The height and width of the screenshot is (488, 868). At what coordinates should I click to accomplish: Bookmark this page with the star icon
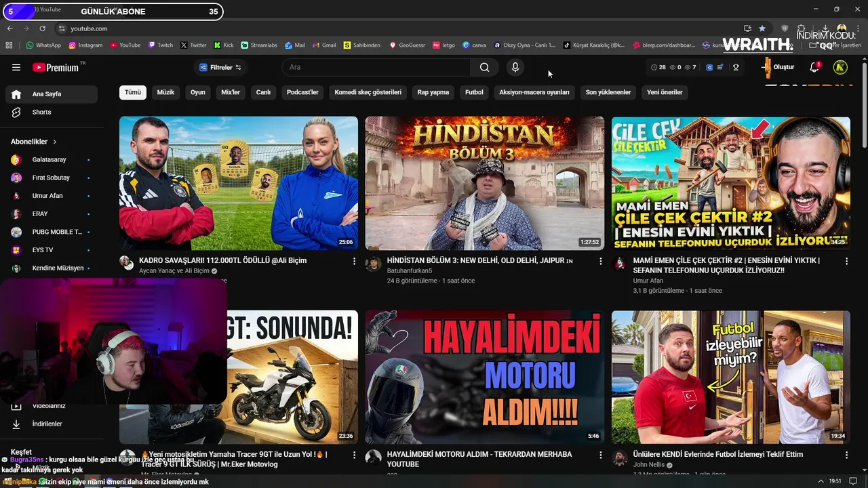tap(762, 28)
